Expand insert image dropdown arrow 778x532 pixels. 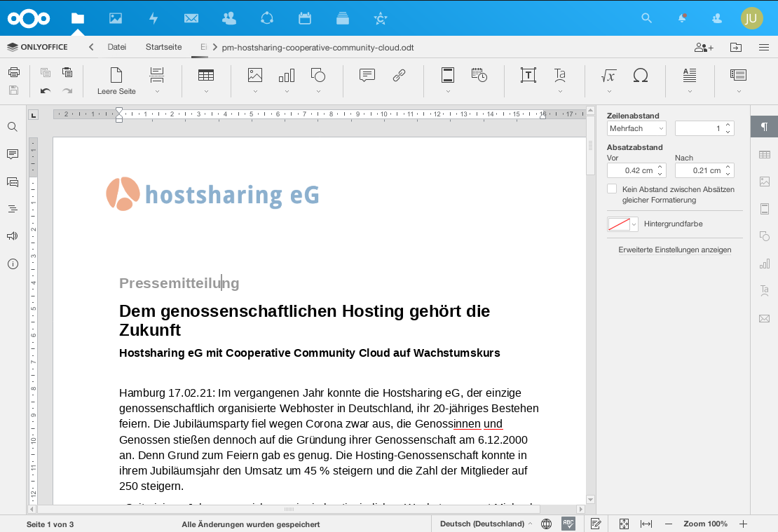click(x=255, y=91)
